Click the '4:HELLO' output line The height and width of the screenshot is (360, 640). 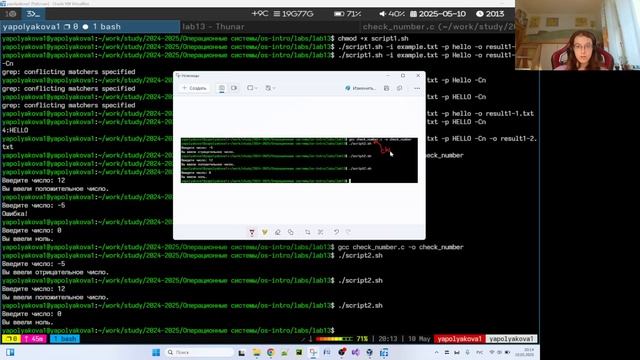click(x=15, y=131)
